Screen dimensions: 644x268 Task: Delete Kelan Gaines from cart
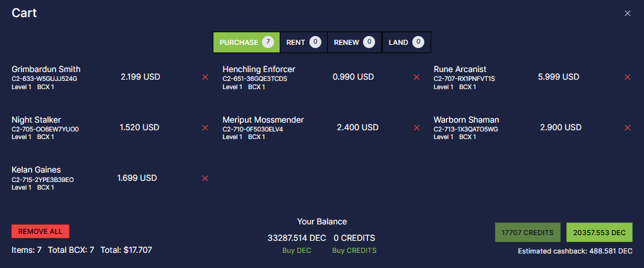[x=205, y=178]
